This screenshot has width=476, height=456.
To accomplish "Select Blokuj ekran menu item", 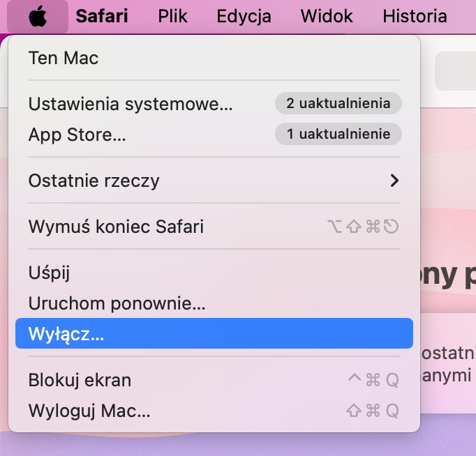I will point(214,380).
